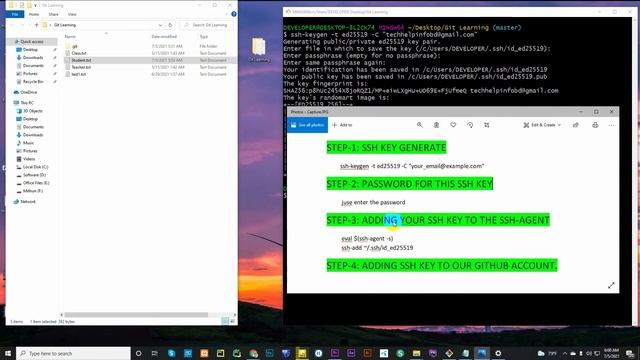Image resolution: width=640 pixels, height=360 pixels.
Task: Open Music folder in navigation pane
Action: 28,143
